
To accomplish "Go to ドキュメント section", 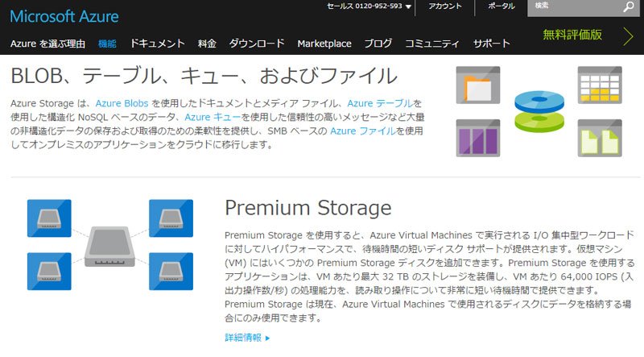I will [157, 44].
